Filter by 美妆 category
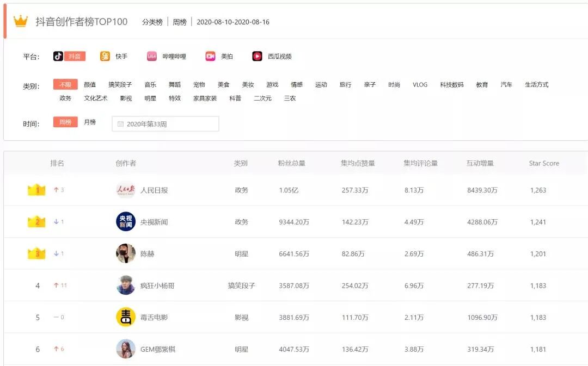Screen dimensions: 588x366 [248, 85]
